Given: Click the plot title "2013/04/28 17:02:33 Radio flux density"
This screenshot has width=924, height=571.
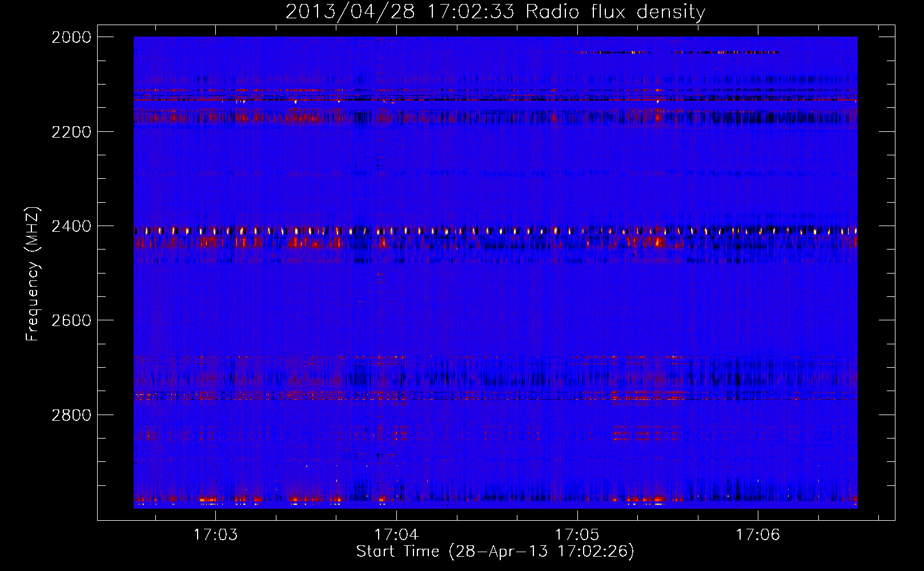Looking at the screenshot, I should 495,12.
